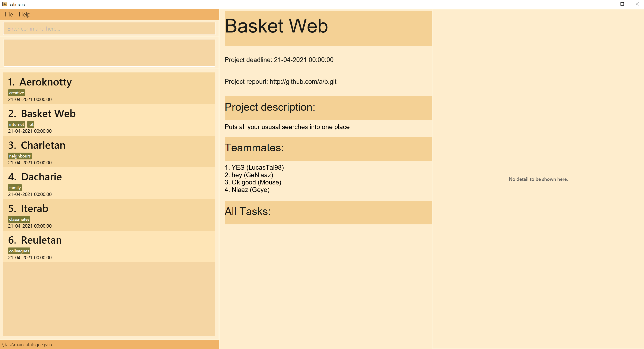644x349 pixels.
Task: Click the iot tag
Action: point(31,124)
